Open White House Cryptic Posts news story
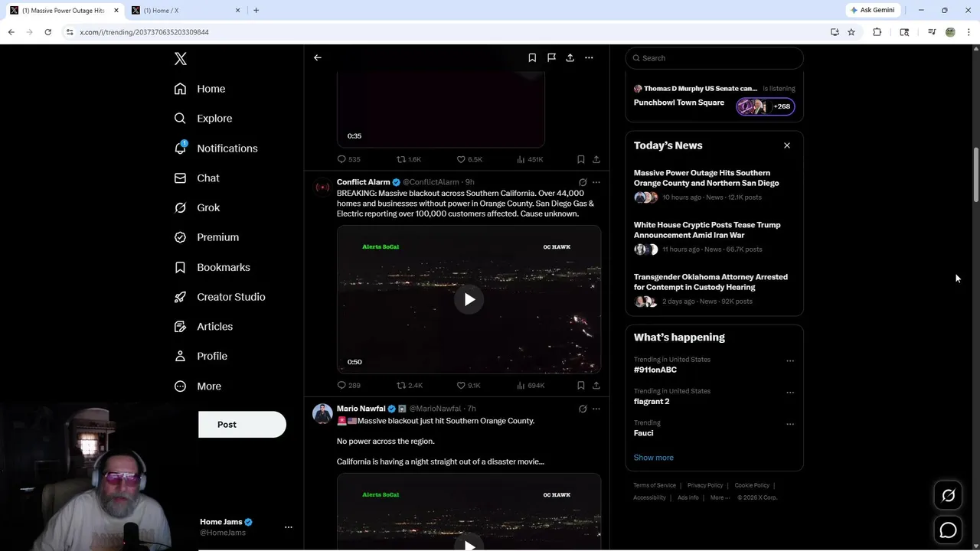The width and height of the screenshot is (980, 551). point(707,230)
